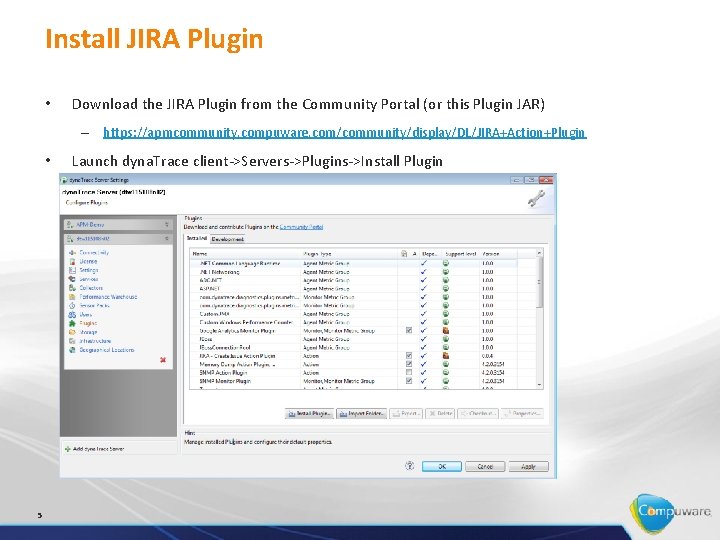The width and height of the screenshot is (720, 540).
Task: Click support level icon of JIRA plugin row
Action: (445, 355)
